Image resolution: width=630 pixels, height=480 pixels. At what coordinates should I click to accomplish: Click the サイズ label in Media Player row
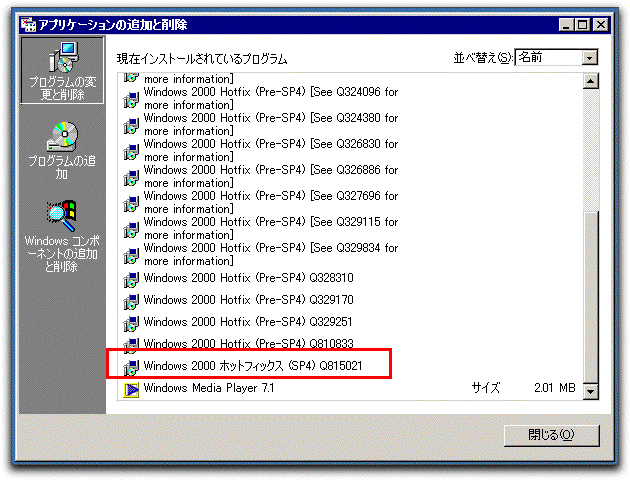(x=486, y=388)
